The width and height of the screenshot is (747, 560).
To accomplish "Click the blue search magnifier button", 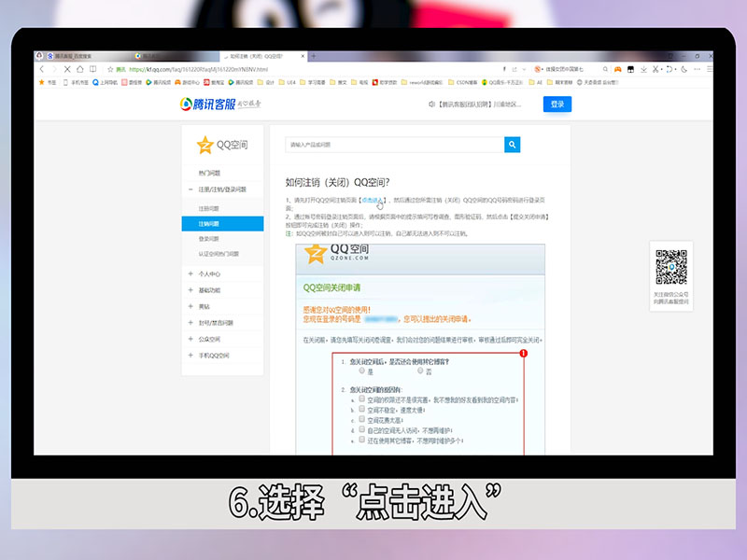I will 512,145.
